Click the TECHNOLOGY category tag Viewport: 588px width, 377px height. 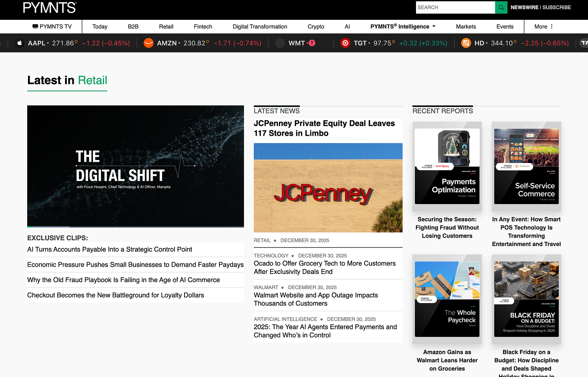271,256
